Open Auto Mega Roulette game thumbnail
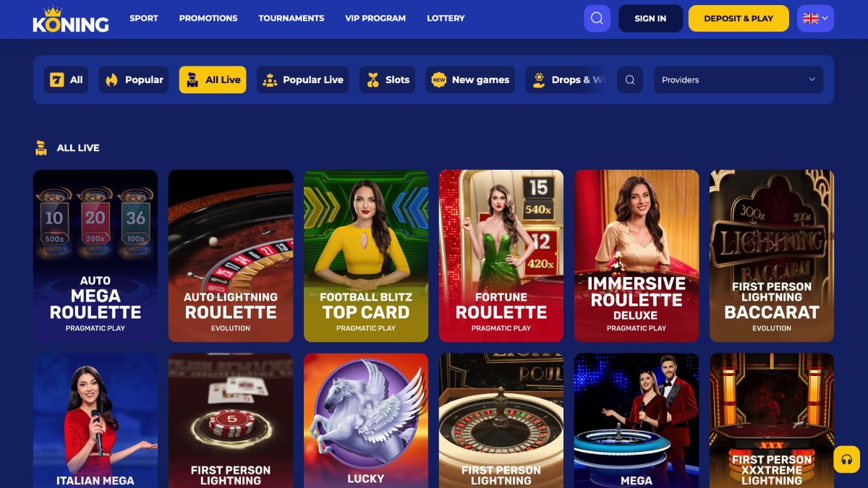This screenshot has width=868, height=488. 95,256
